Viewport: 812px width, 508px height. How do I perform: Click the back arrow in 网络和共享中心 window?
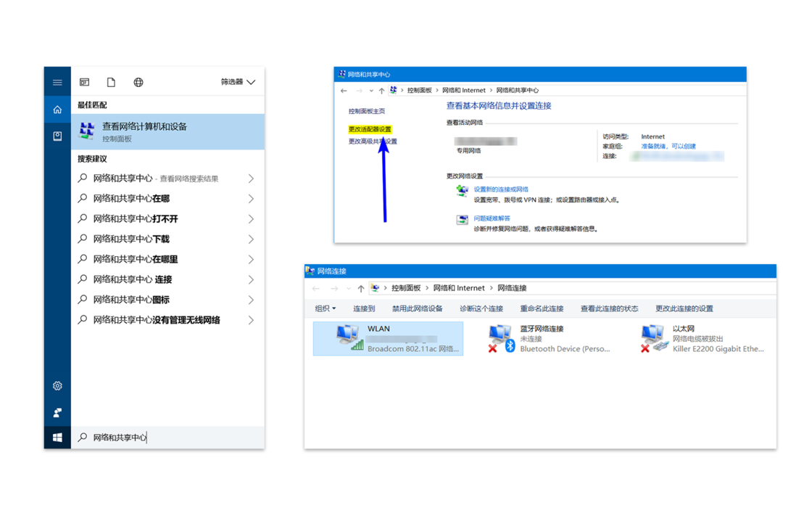coord(344,90)
